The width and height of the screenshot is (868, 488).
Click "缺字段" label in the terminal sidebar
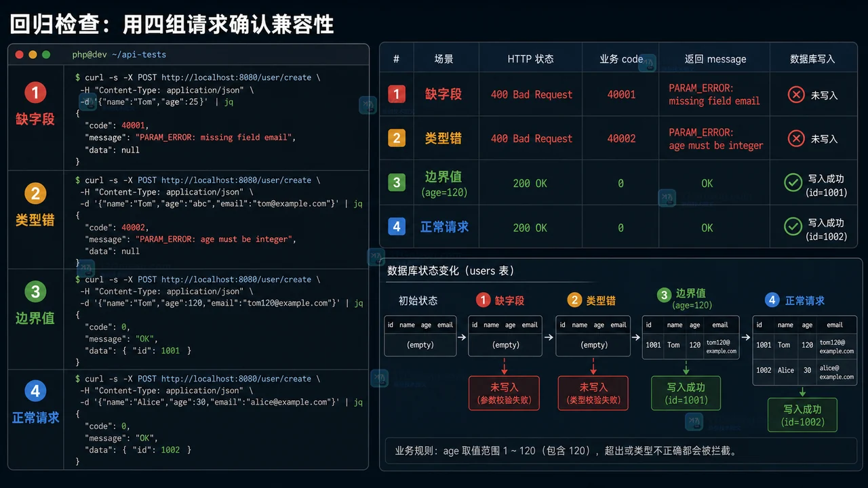click(35, 119)
